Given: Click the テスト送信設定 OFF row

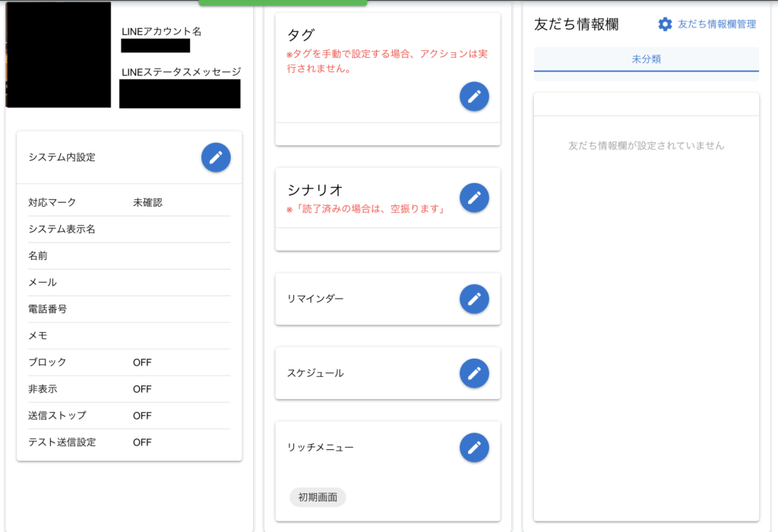Looking at the screenshot, I should (x=129, y=442).
